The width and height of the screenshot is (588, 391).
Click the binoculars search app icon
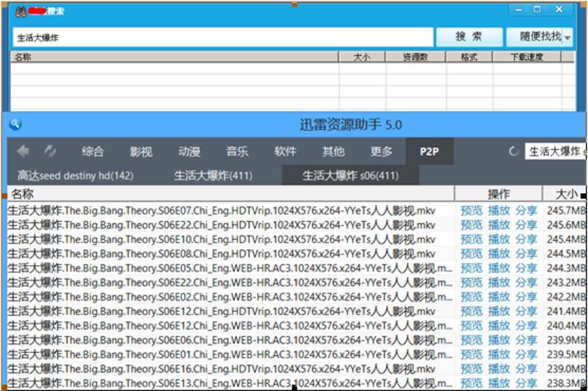pos(20,12)
